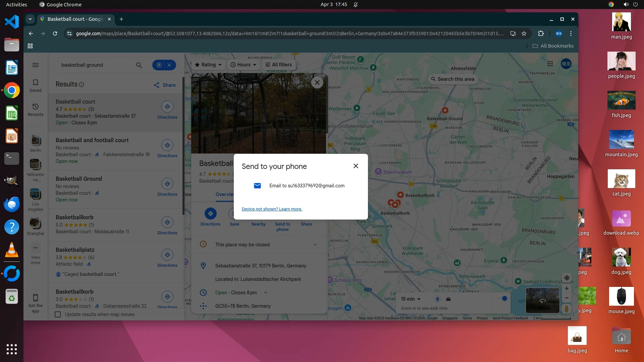Switch to the Overview tab
This screenshot has height=362, width=644.
pos(225,194)
